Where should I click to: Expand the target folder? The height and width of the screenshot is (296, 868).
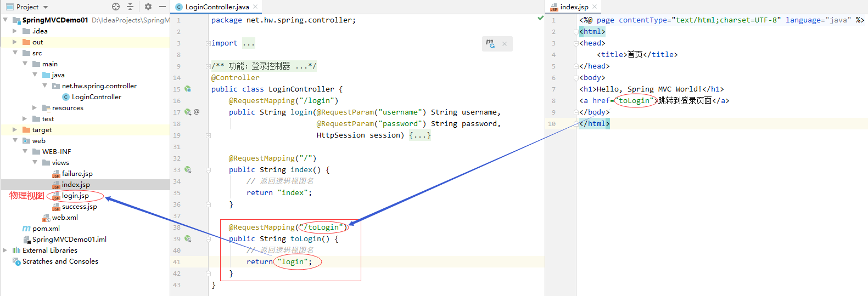tap(15, 129)
